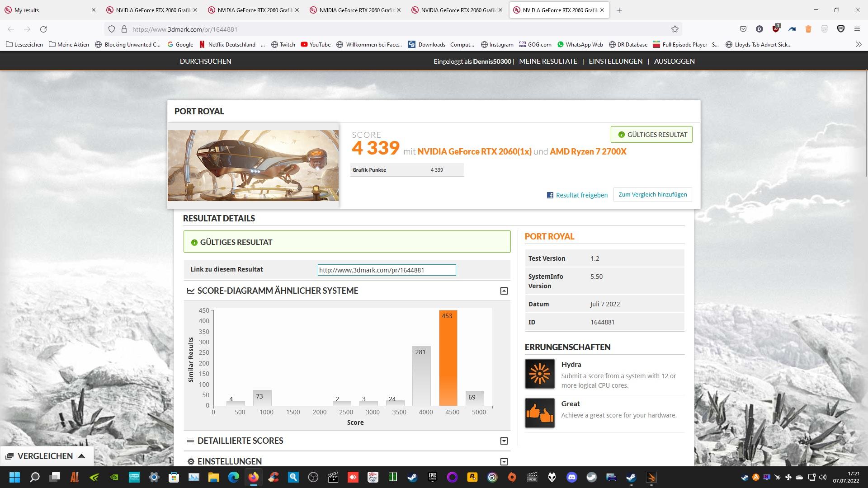Open the clock showing 17:21
The height and width of the screenshot is (488, 868).
846,477
